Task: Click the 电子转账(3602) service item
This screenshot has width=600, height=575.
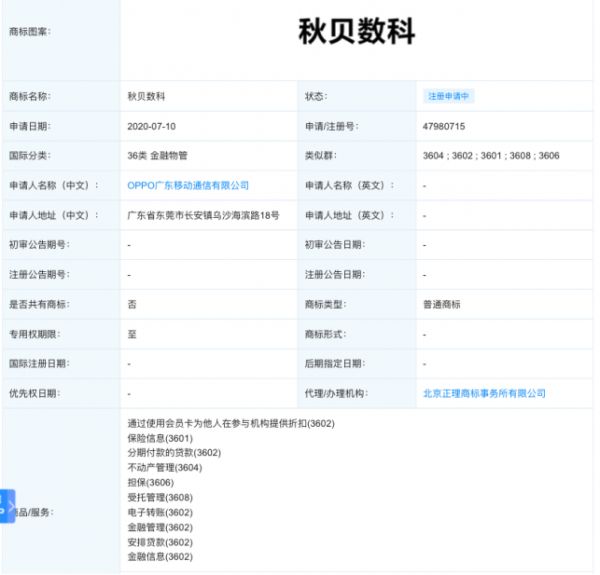Action: click(x=160, y=512)
